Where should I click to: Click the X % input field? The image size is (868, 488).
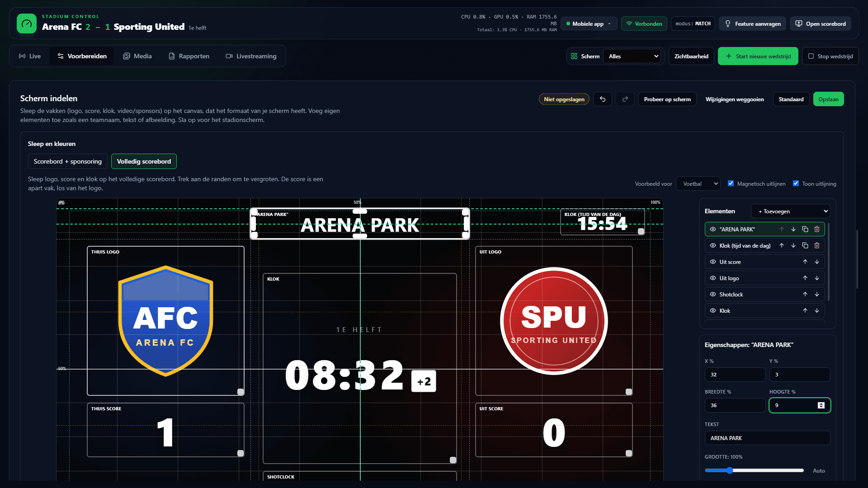tap(735, 375)
